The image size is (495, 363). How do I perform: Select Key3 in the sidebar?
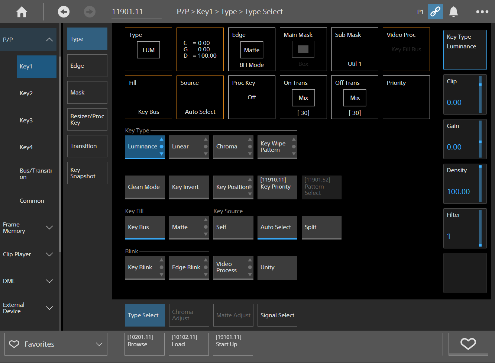(x=37, y=120)
